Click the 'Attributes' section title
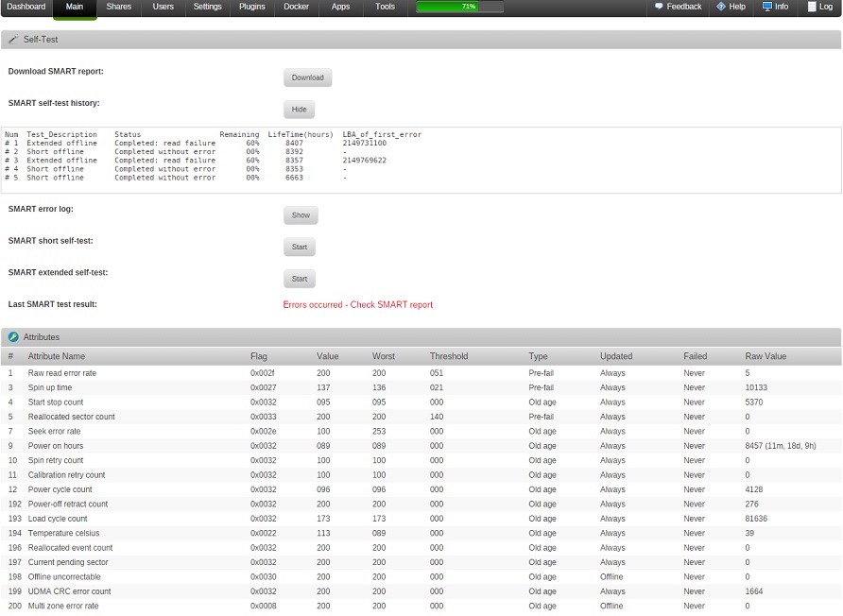 [x=42, y=337]
